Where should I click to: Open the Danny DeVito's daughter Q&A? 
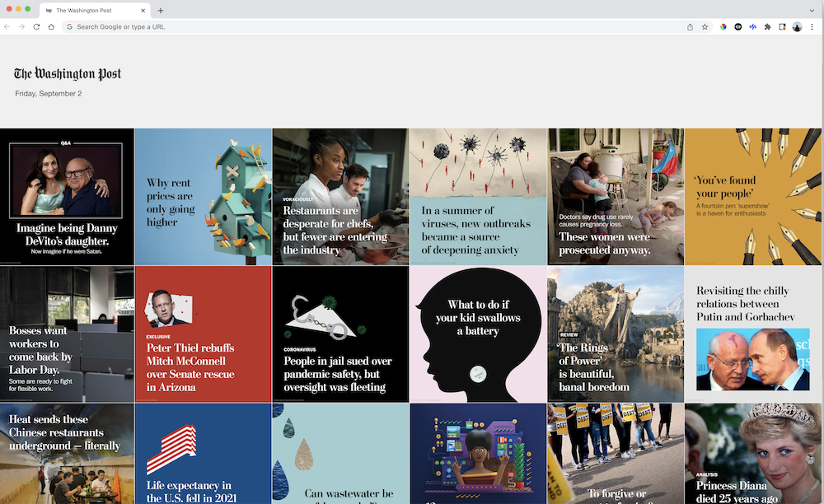coord(67,197)
